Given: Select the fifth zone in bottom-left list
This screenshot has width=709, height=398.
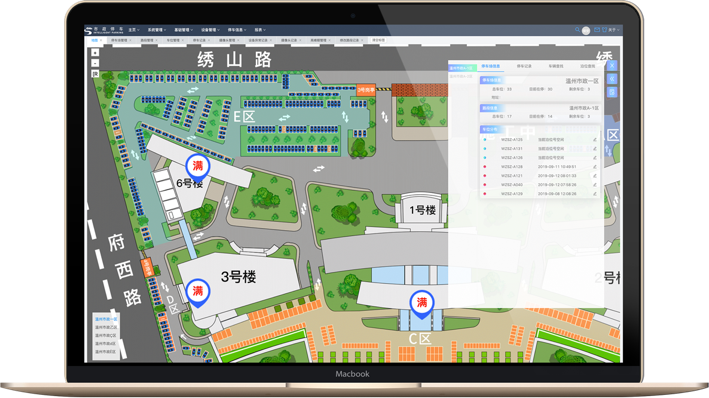Looking at the screenshot, I should tap(106, 352).
